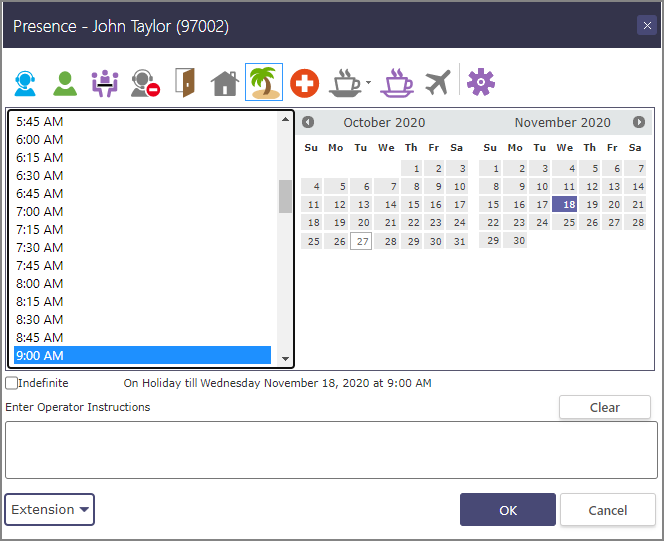The width and height of the screenshot is (664, 541).
Task: Open the Extension dropdown
Action: [x=50, y=509]
